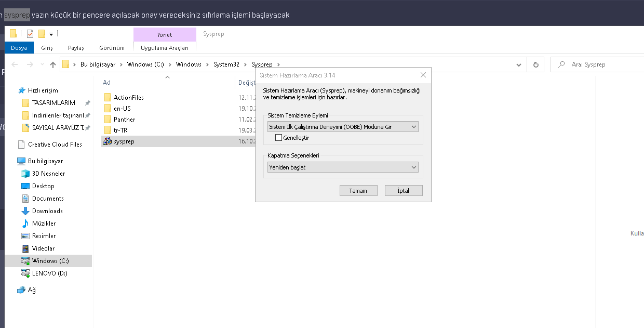Screen dimensions: 644x328
Task: Click the Resimler pictures icon
Action: point(25,236)
